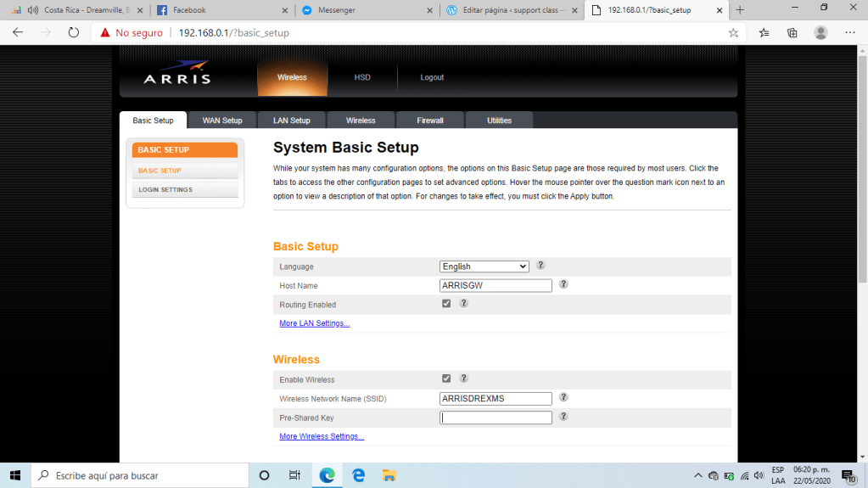
Task: Open the More LAN Settings link
Action: pos(314,323)
